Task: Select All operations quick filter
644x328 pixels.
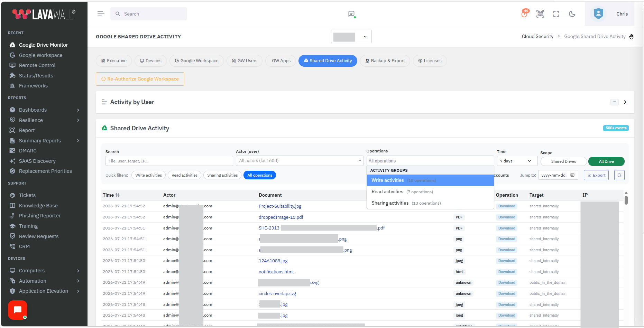Action: click(260, 175)
